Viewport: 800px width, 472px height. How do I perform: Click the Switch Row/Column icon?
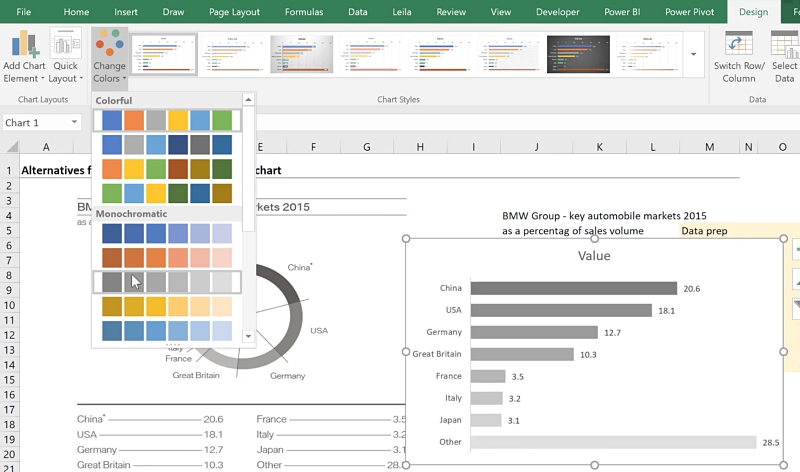739,45
